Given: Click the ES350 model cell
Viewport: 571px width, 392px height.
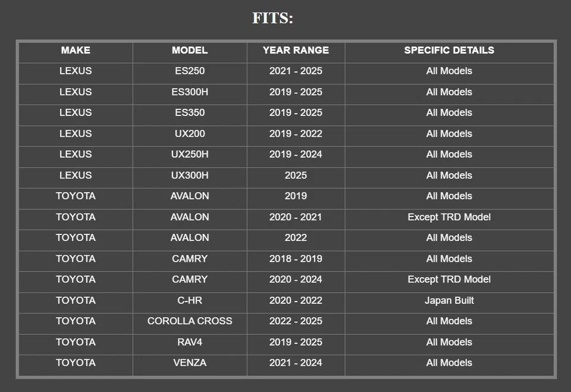Looking at the screenshot, I should pos(190,112).
